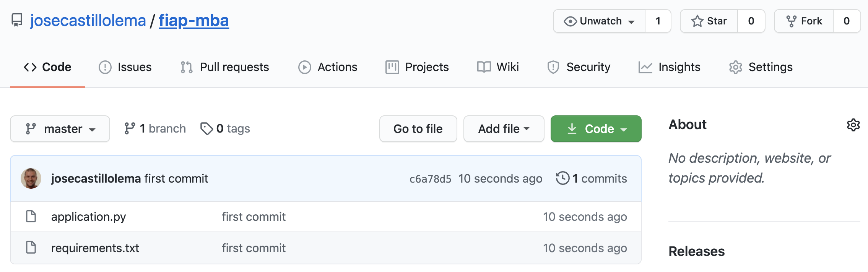
Task: Click the About section gear icon
Action: (x=853, y=125)
